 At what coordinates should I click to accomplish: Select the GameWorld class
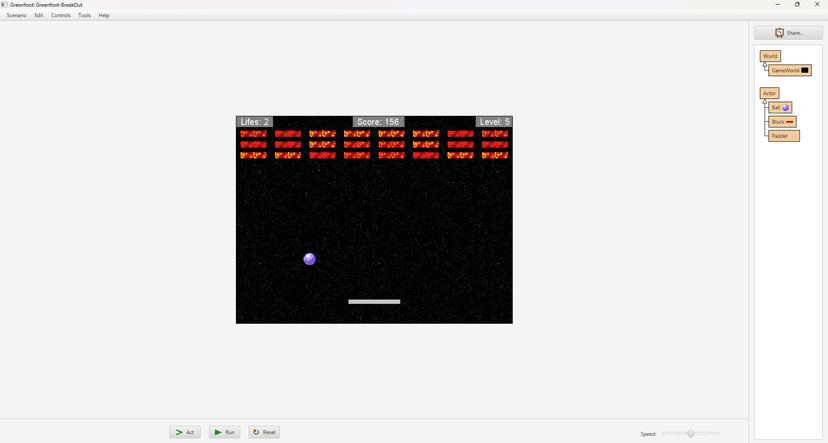pyautogui.click(x=789, y=70)
